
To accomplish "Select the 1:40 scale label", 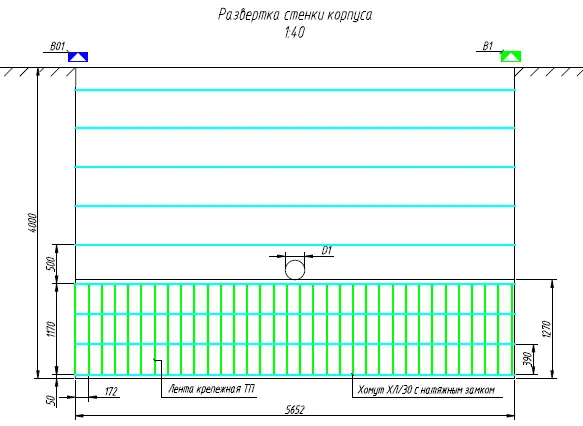I will [x=294, y=32].
